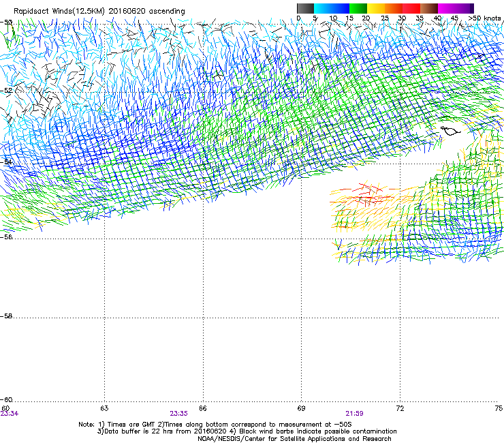
Task: Click the latitude axis label '-56'
Action: click(6, 236)
